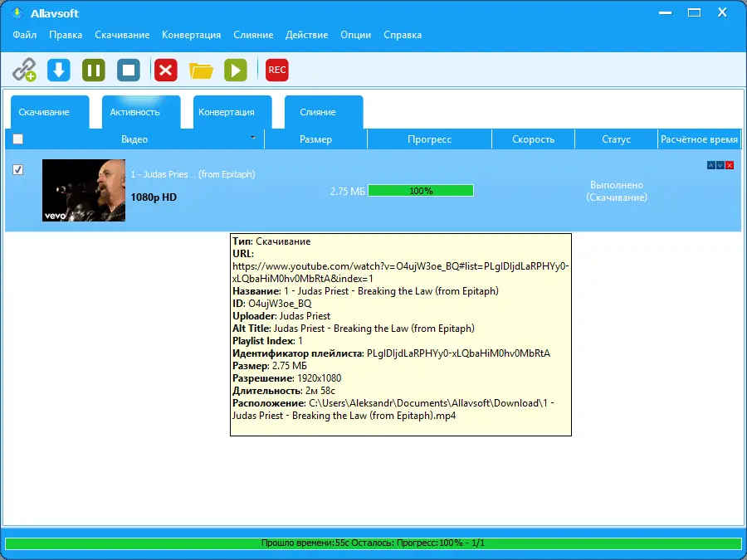Image resolution: width=747 pixels, height=560 pixels.
Task: Select the blue download arrow icon
Action: [58, 70]
